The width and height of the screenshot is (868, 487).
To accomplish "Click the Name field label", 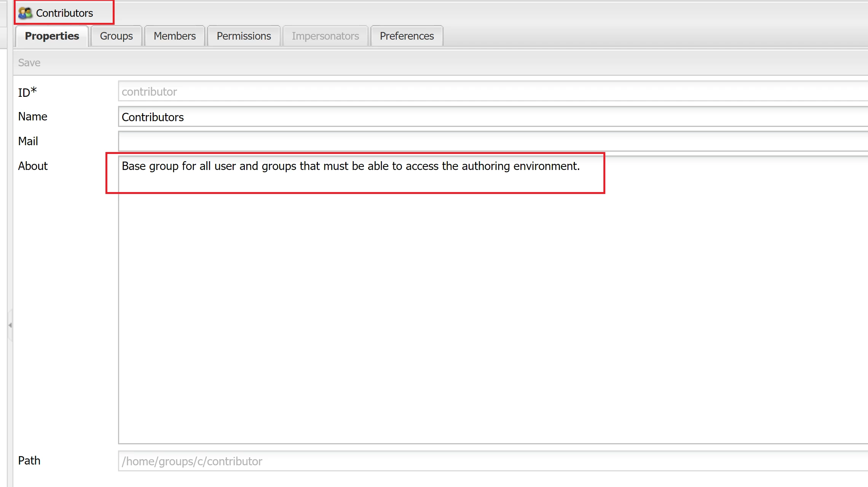I will pos(33,117).
